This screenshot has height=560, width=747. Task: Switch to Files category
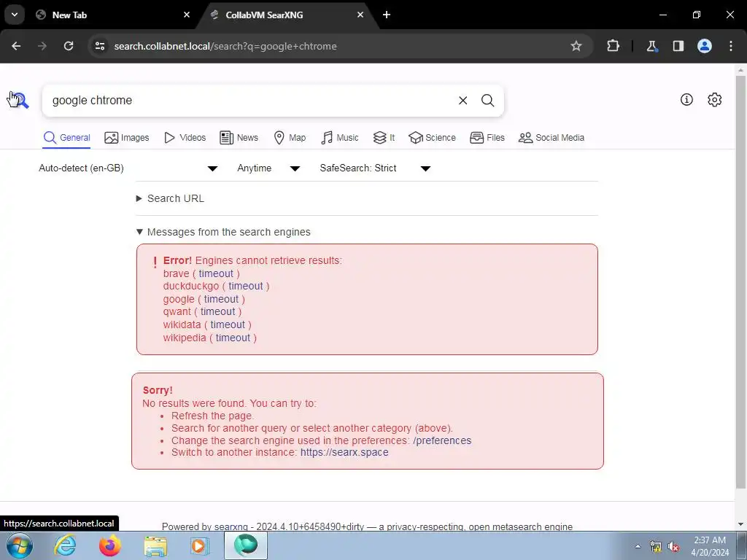(x=487, y=138)
